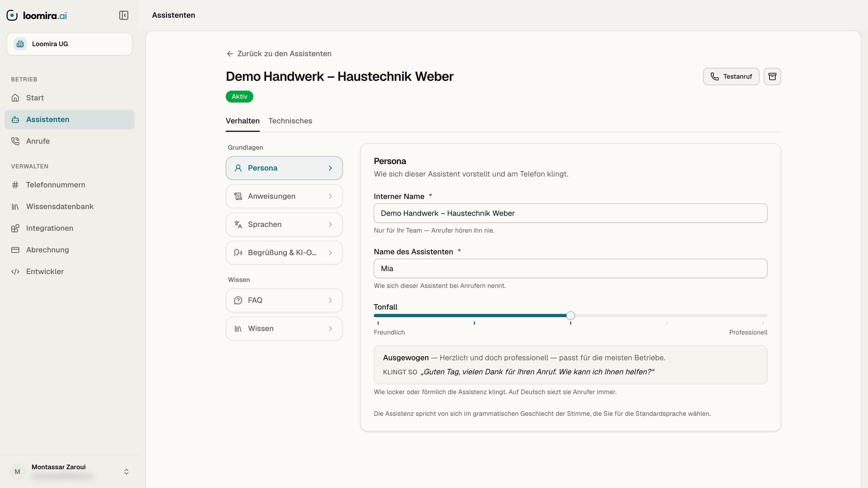This screenshot has height=488, width=868.
Task: Archive the assistant via the box icon
Action: (772, 76)
